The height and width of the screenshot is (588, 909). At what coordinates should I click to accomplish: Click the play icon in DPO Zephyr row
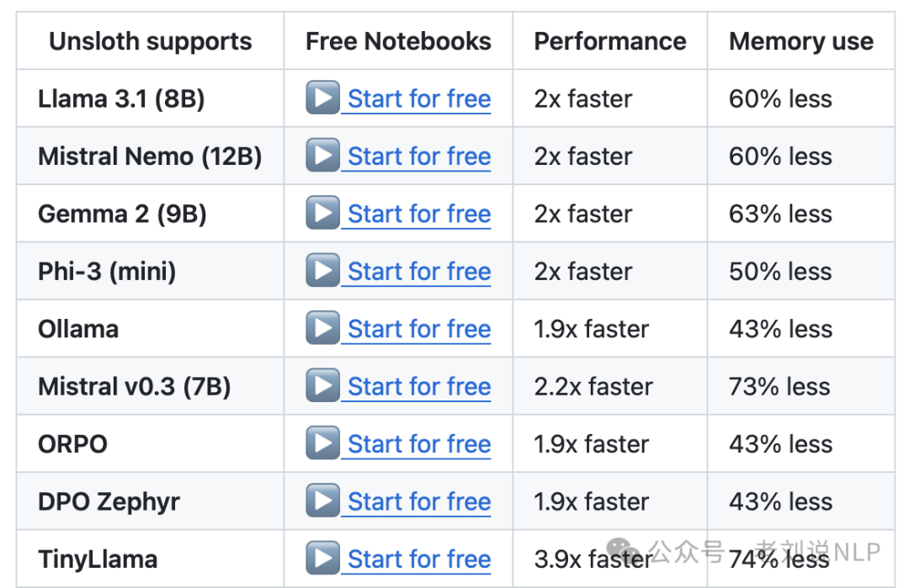[x=323, y=500]
